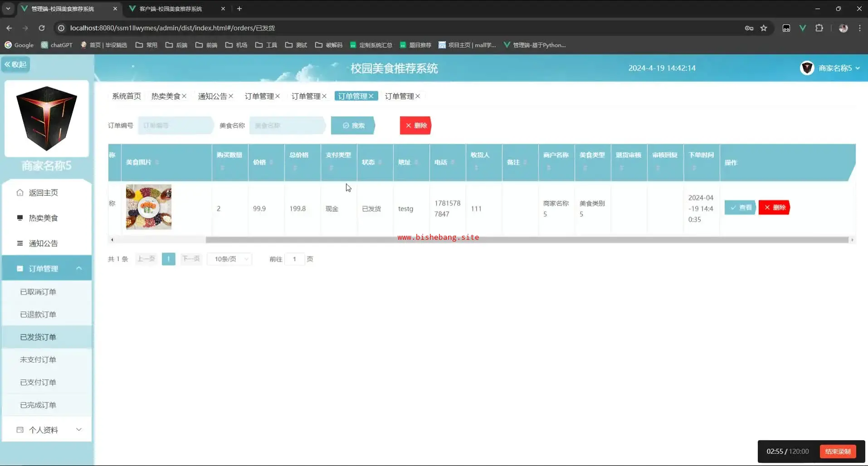Click 查看 button in the order row

coord(740,207)
